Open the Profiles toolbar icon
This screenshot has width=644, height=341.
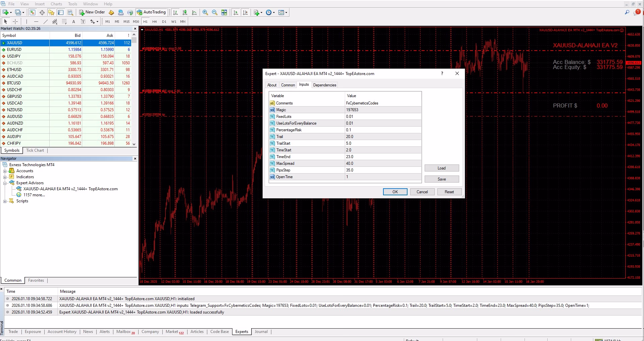coord(18,12)
